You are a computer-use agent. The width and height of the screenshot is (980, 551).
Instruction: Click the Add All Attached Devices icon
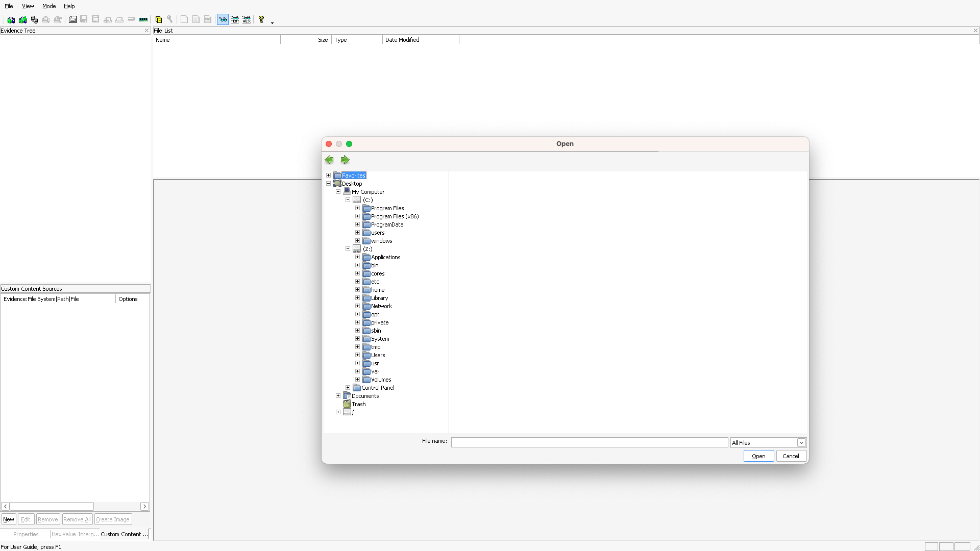(22, 19)
